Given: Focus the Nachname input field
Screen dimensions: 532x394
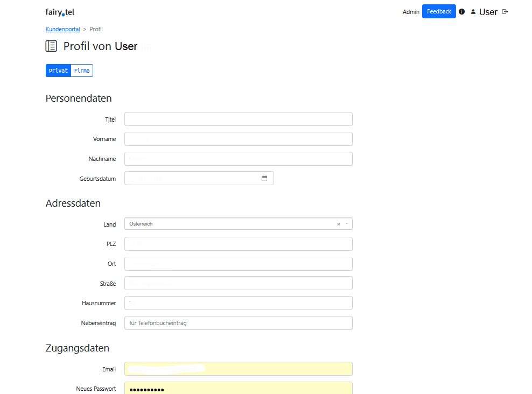Looking at the screenshot, I should coord(239,159).
